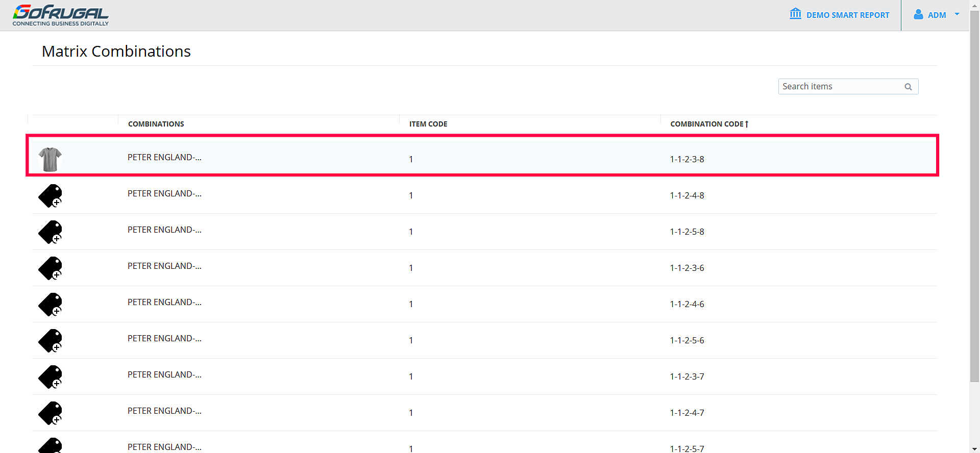Click item code 1 in row 1-1-2-3-6
The width and height of the screenshot is (980, 453).
tap(411, 268)
